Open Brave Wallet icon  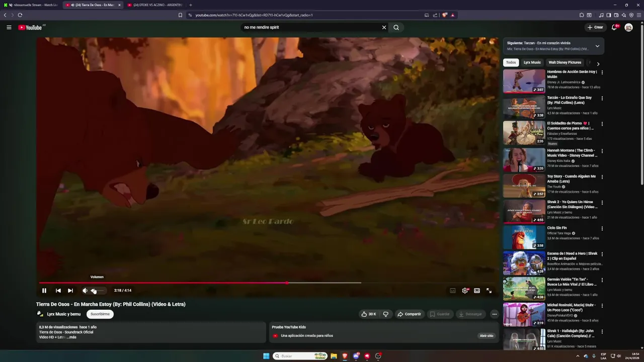click(x=616, y=15)
